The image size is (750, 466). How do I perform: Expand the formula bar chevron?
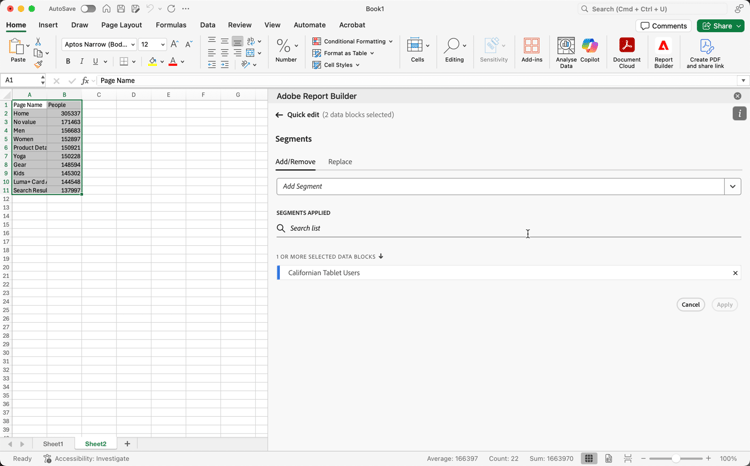[x=743, y=80]
